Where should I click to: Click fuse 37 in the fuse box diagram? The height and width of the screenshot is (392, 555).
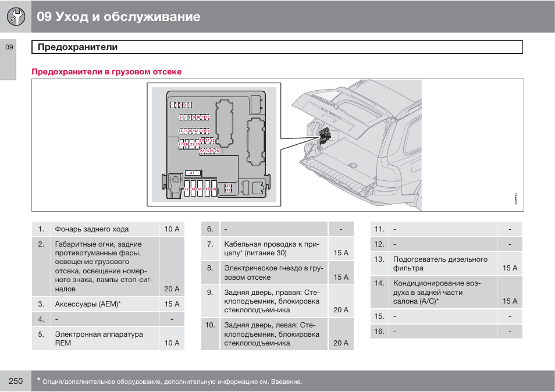229,186
